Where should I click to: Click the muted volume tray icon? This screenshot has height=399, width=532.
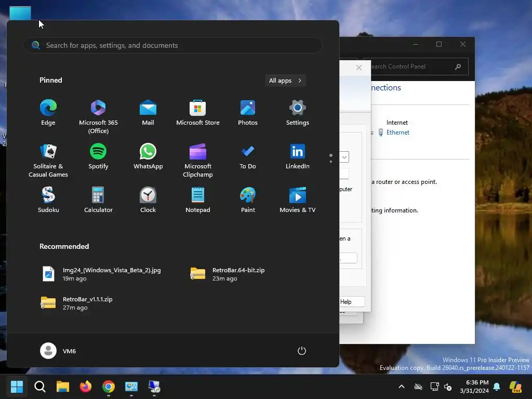[x=448, y=387]
